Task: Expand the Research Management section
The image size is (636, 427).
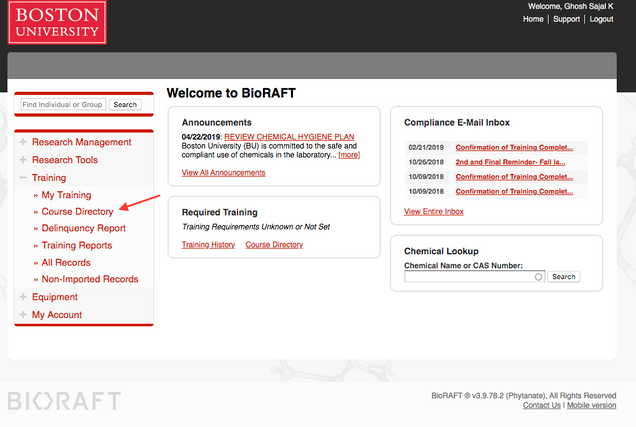Action: (23, 142)
